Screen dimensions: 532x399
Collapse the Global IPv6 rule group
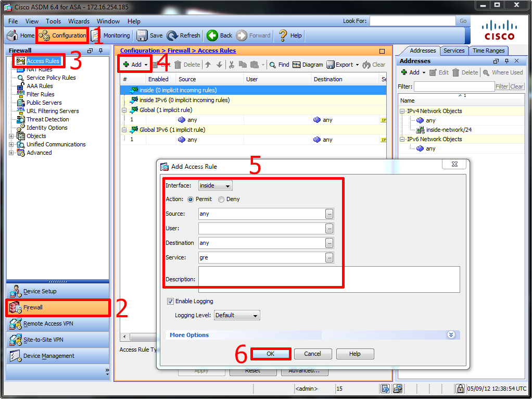click(124, 130)
